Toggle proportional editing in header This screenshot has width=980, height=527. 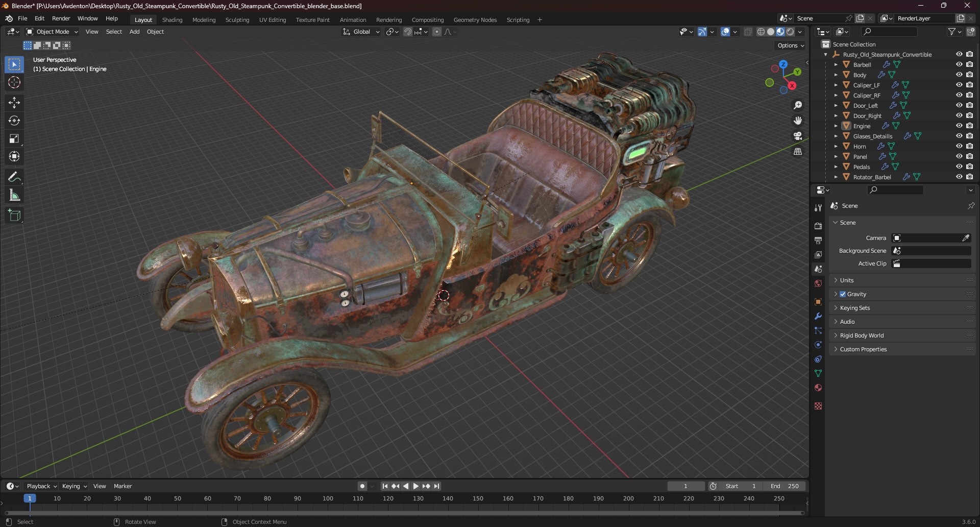tap(437, 32)
